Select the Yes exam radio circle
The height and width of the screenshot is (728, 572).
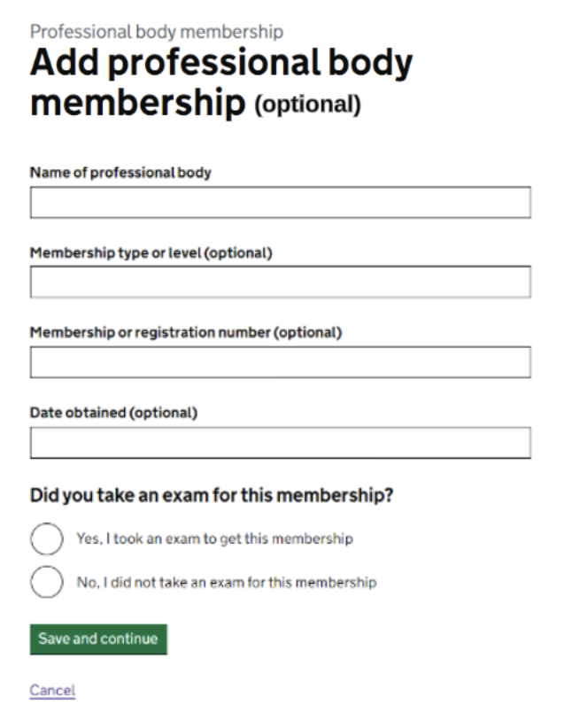pos(47,538)
